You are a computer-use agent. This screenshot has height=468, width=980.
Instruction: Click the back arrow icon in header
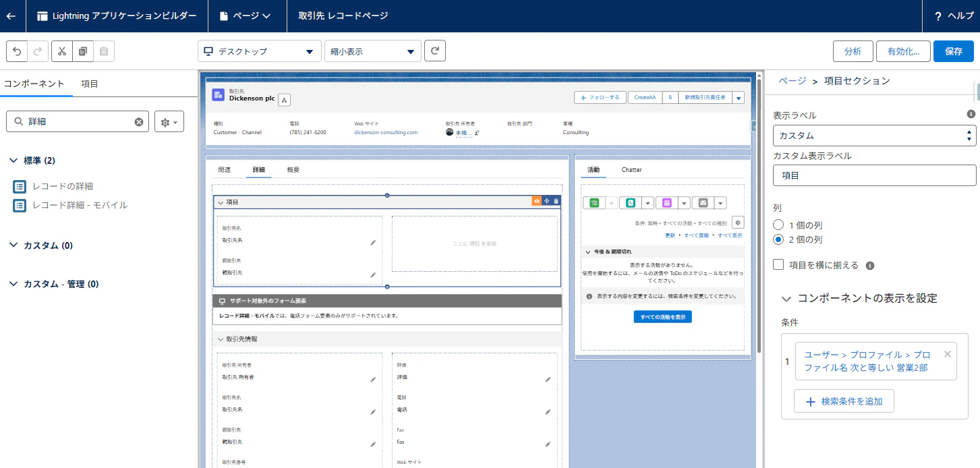(x=11, y=16)
